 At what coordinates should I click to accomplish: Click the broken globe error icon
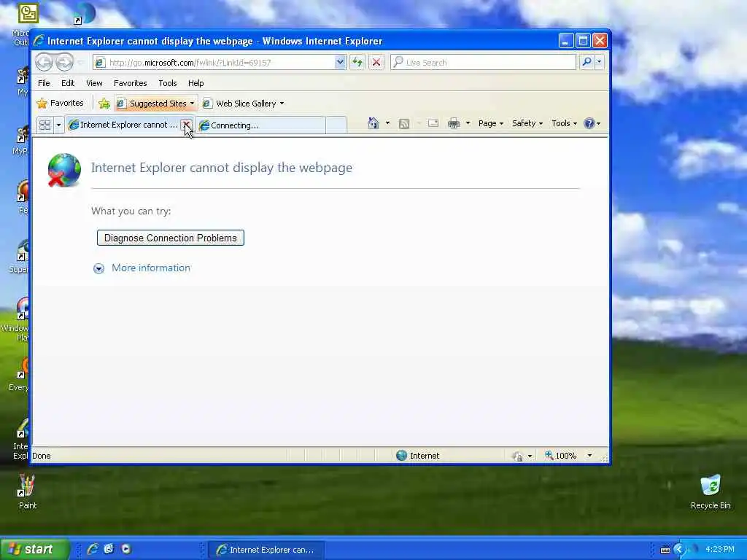pyautogui.click(x=64, y=169)
